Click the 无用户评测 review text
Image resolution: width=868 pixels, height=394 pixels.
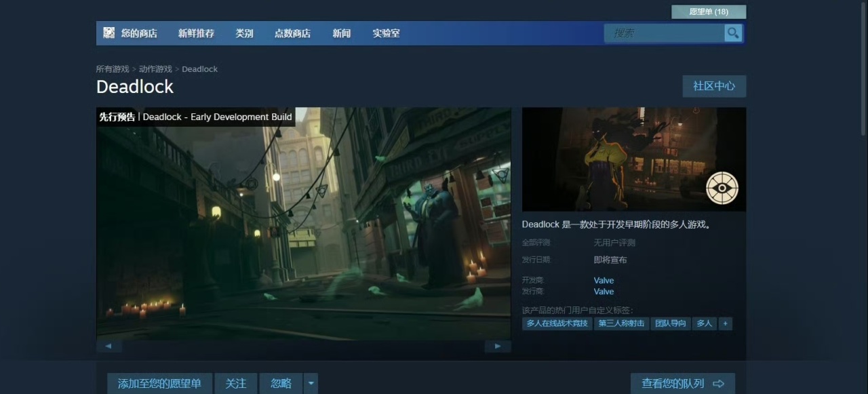[614, 243]
